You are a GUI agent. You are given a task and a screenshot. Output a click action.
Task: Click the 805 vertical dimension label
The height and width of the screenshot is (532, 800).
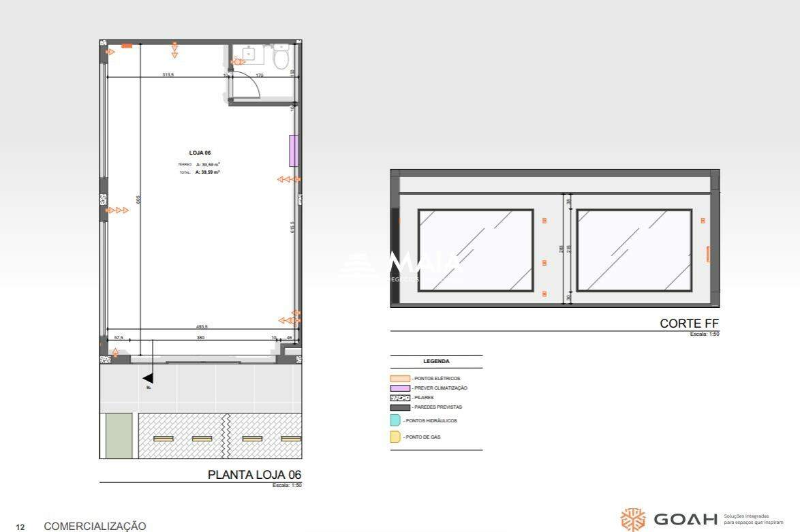(138, 200)
